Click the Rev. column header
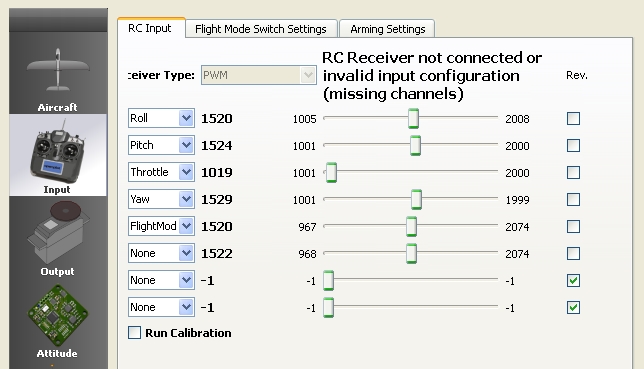 (x=577, y=75)
